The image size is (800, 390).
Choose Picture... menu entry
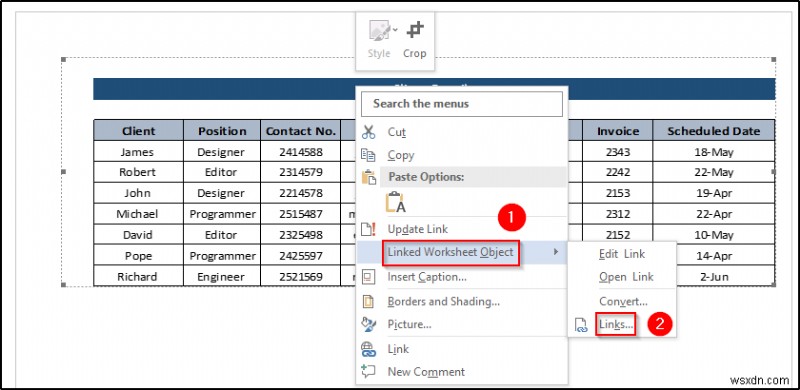click(409, 324)
